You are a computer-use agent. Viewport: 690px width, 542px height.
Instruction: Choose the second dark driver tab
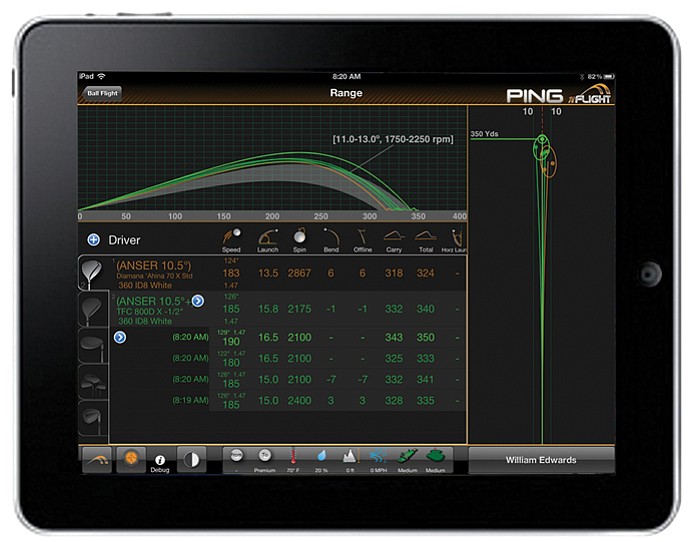93,309
